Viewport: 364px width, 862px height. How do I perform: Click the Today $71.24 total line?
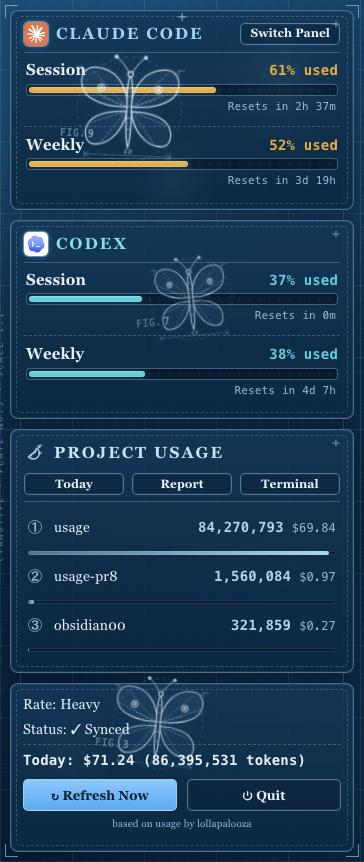pyautogui.click(x=164, y=761)
